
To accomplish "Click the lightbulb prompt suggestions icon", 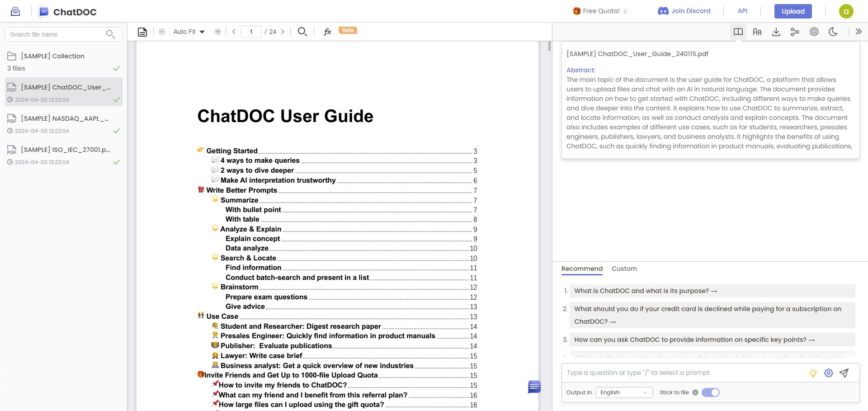I will click(813, 373).
